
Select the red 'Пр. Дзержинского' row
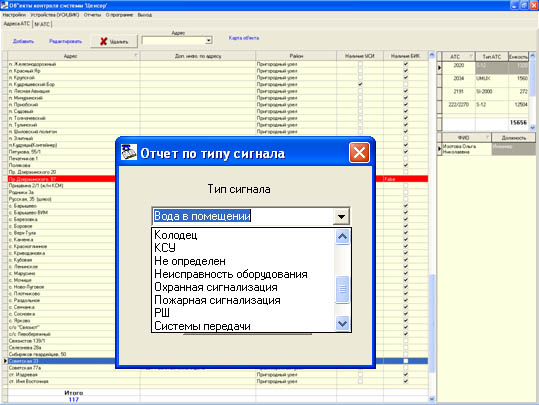(x=62, y=179)
